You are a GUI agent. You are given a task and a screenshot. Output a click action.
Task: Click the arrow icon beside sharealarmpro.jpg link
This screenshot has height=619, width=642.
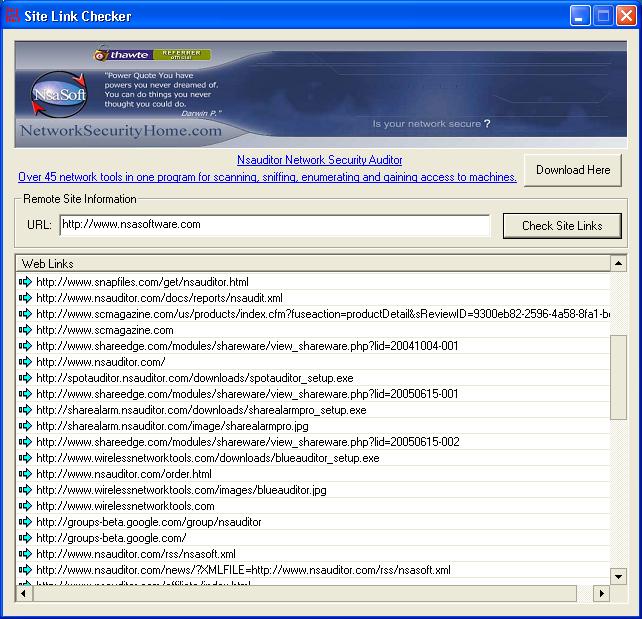[x=25, y=425]
